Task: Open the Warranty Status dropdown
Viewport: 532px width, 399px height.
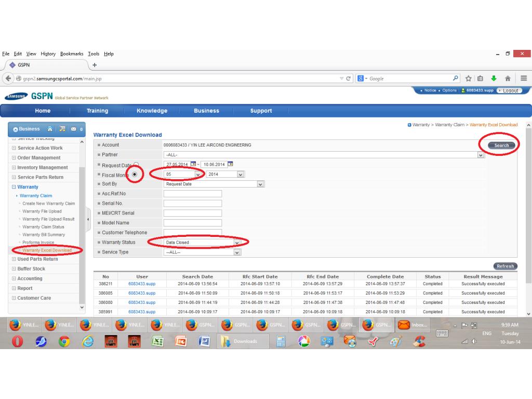Action: coord(237,243)
